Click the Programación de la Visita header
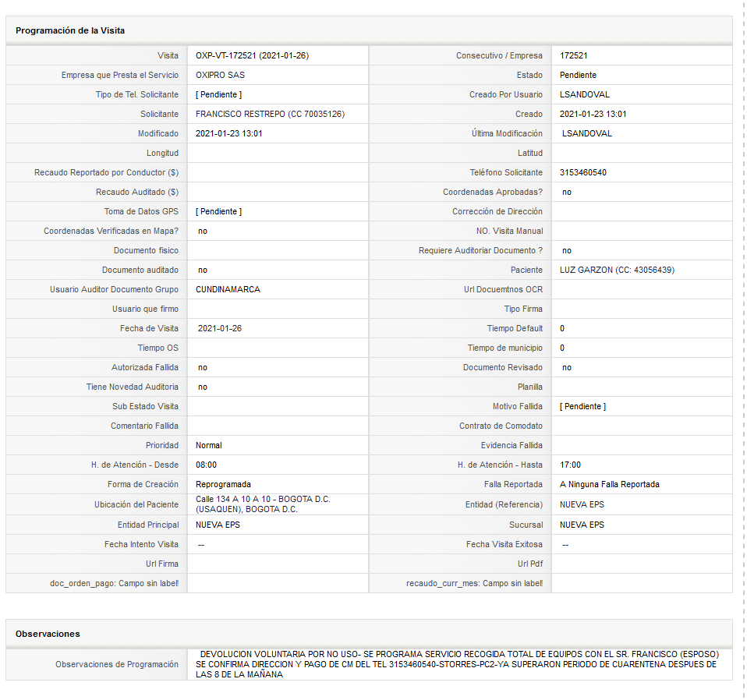This screenshot has height=700, width=747. coord(70,30)
